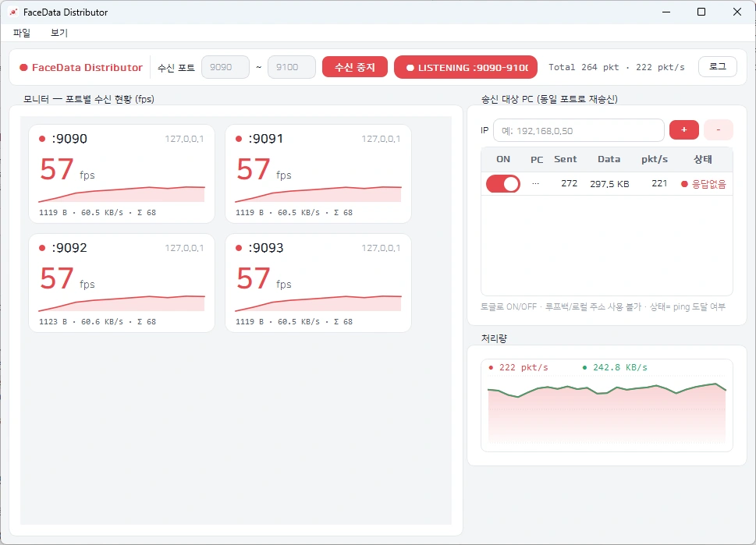The width and height of the screenshot is (756, 545).
Task: Click the red legend dot for 222 pkt/s
Action: (x=491, y=368)
